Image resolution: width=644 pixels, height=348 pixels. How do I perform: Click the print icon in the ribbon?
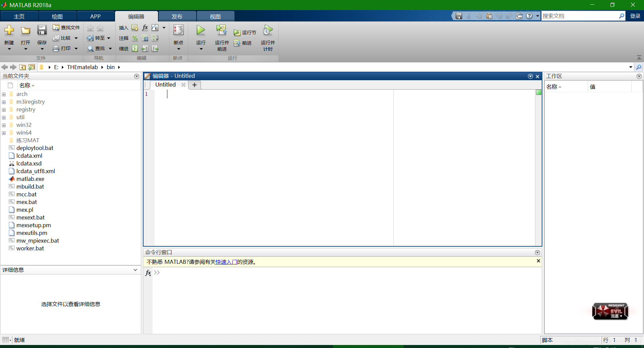(56, 49)
